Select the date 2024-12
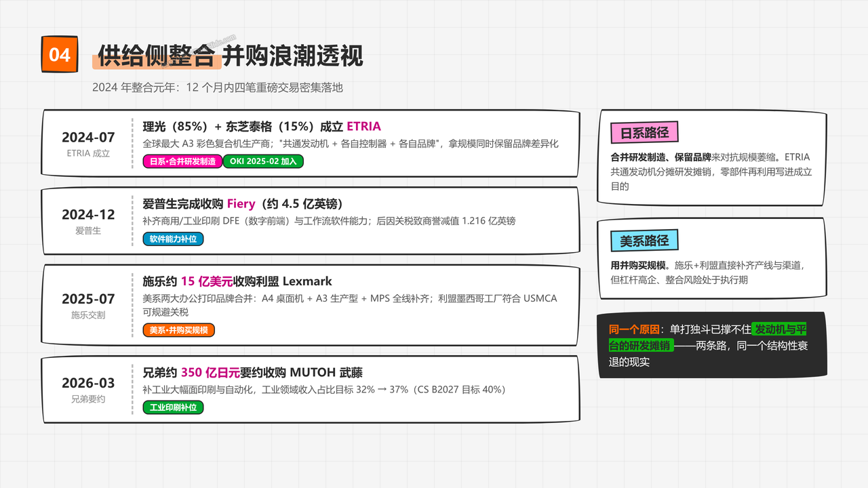This screenshot has height=488, width=868. [x=88, y=214]
